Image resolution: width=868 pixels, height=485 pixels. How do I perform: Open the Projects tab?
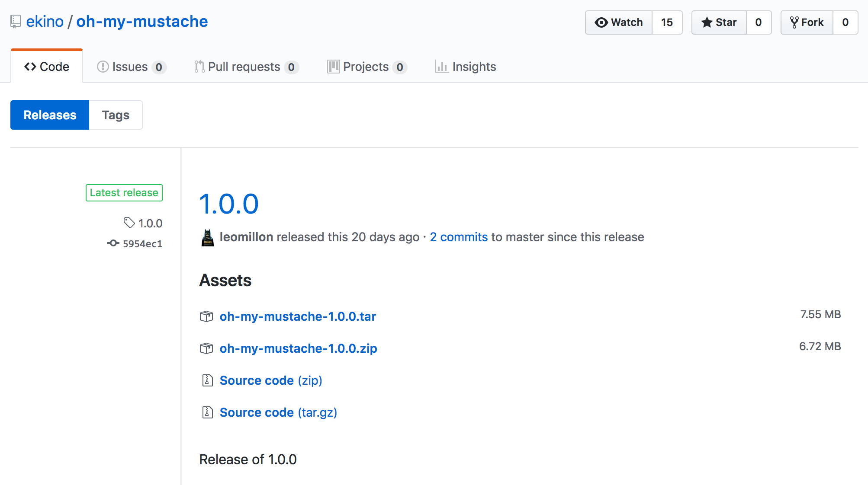tap(366, 67)
